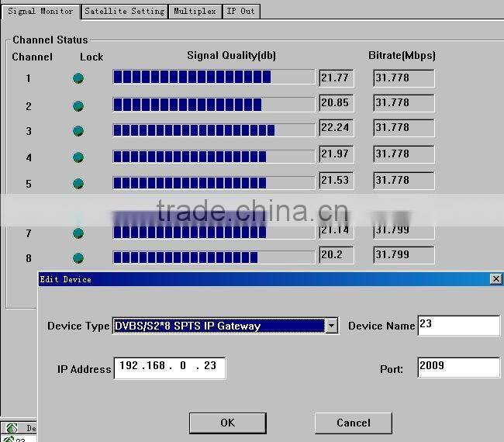Click channel 3 signal quality bar
504x442 pixels.
[214, 130]
